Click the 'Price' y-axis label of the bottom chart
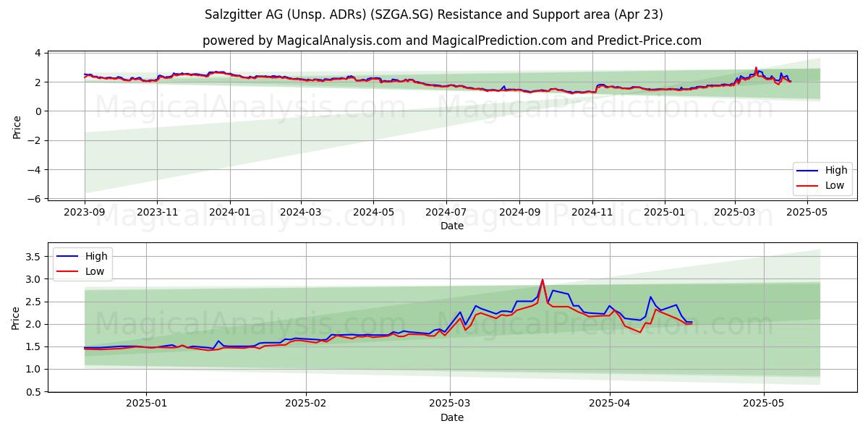868x434 pixels. (17, 318)
